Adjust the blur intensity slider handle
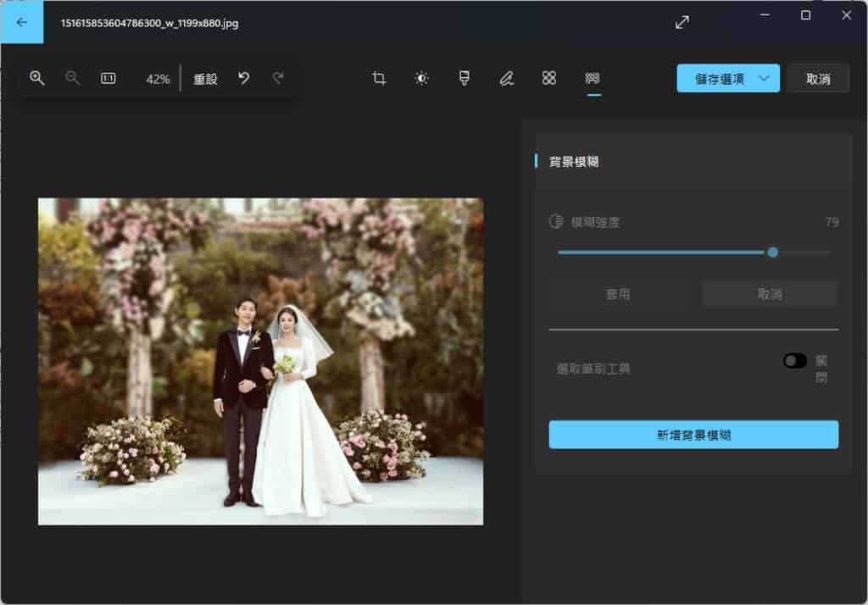868x605 pixels. (773, 253)
